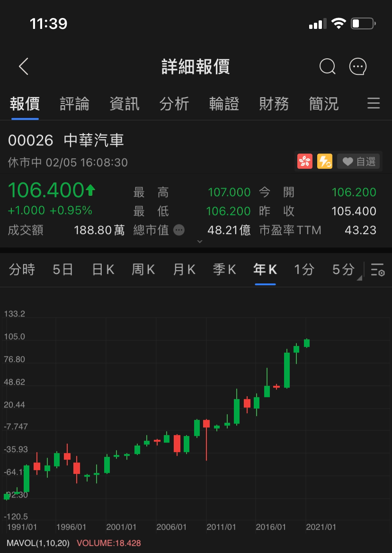Tap the MAVOL(1,10,20) indicator label
This screenshot has height=553, width=392.
click(38, 543)
